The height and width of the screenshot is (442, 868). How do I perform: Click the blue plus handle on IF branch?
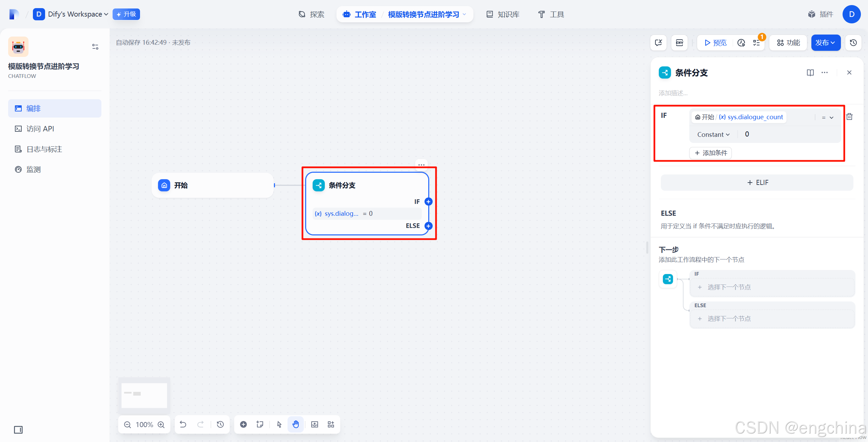point(429,202)
